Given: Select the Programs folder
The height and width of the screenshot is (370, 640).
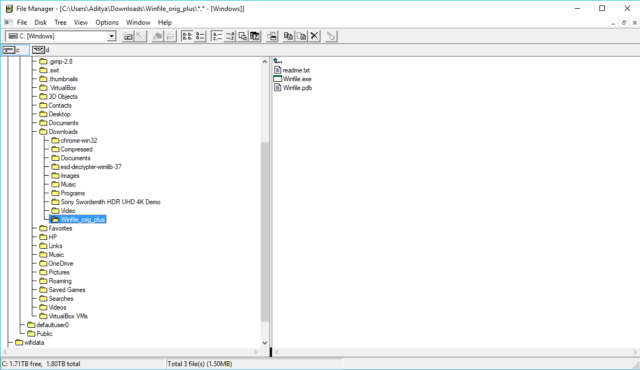Looking at the screenshot, I should tap(68, 193).
